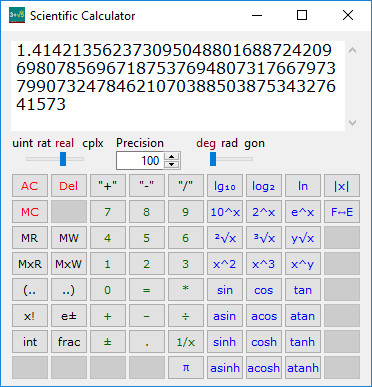Click the division ÷ key
The height and width of the screenshot is (387, 372).
point(186,316)
